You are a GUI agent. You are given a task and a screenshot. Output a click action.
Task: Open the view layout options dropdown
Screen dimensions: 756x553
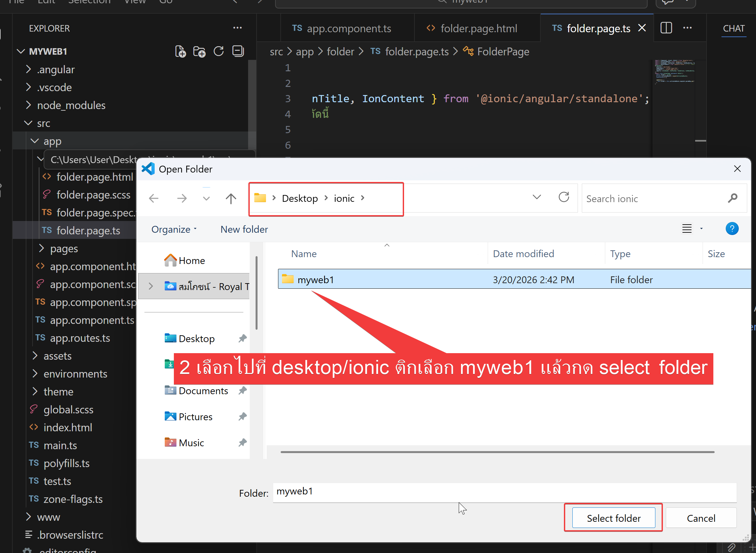(701, 229)
